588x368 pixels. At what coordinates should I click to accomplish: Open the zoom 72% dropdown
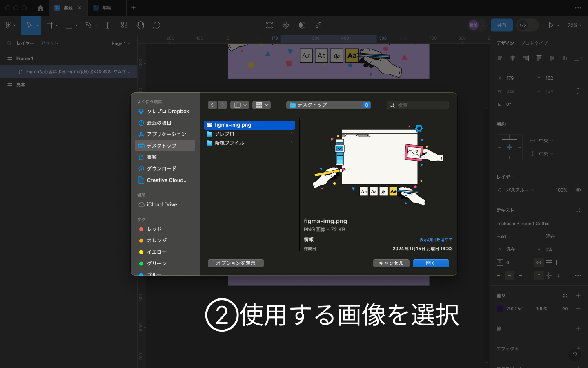575,25
